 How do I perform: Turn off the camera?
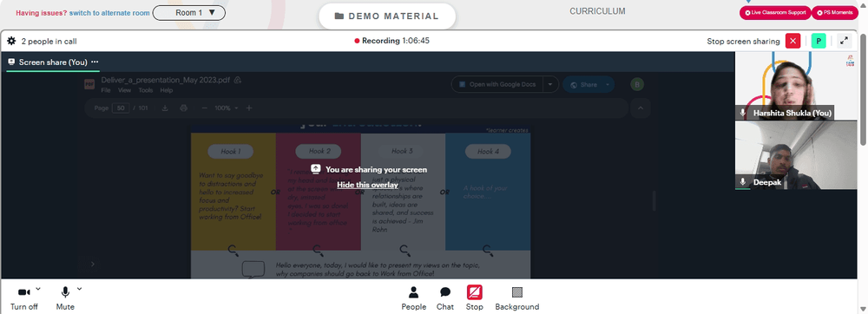[23, 298]
